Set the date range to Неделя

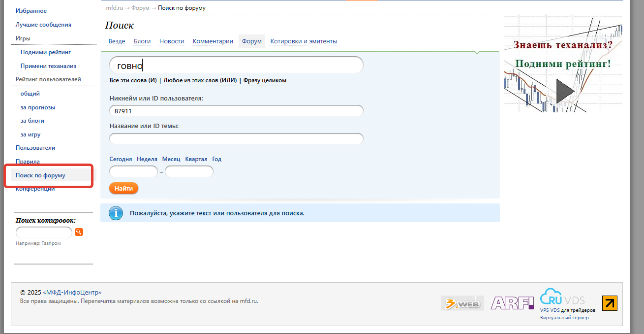pyautogui.click(x=147, y=159)
